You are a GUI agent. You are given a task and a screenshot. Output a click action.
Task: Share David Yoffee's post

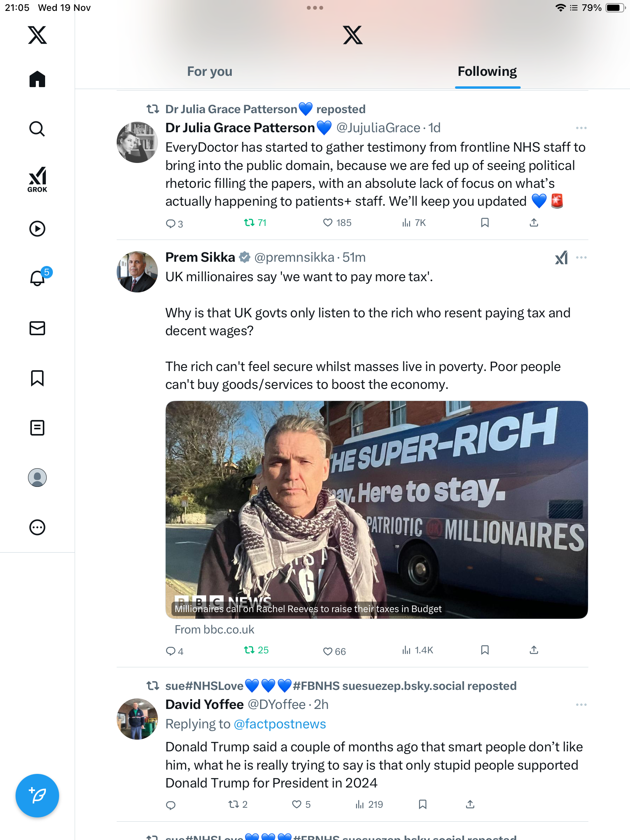point(470,804)
